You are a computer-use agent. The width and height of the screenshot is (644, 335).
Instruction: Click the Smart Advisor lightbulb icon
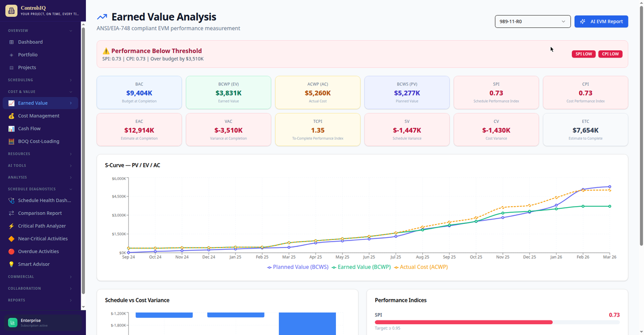click(x=11, y=264)
